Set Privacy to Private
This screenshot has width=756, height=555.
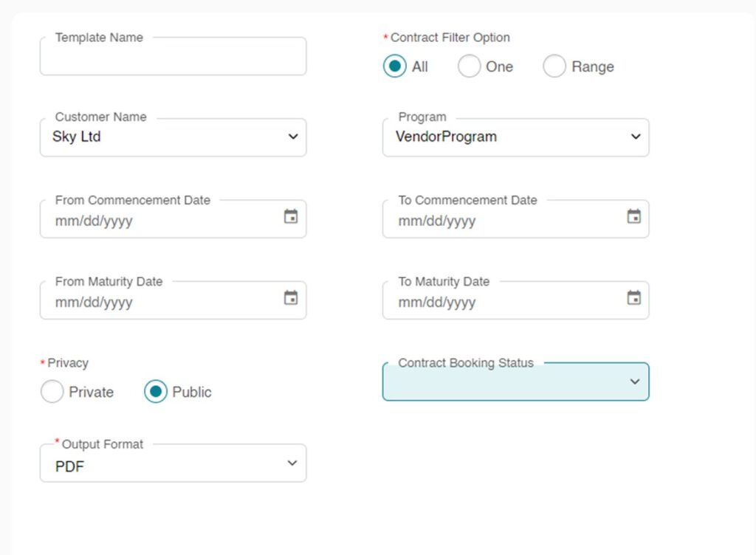pyautogui.click(x=52, y=392)
